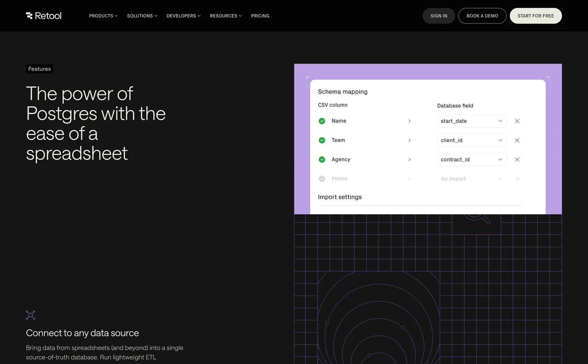Click the START FOR FREE button
588x364 pixels.
point(536,16)
